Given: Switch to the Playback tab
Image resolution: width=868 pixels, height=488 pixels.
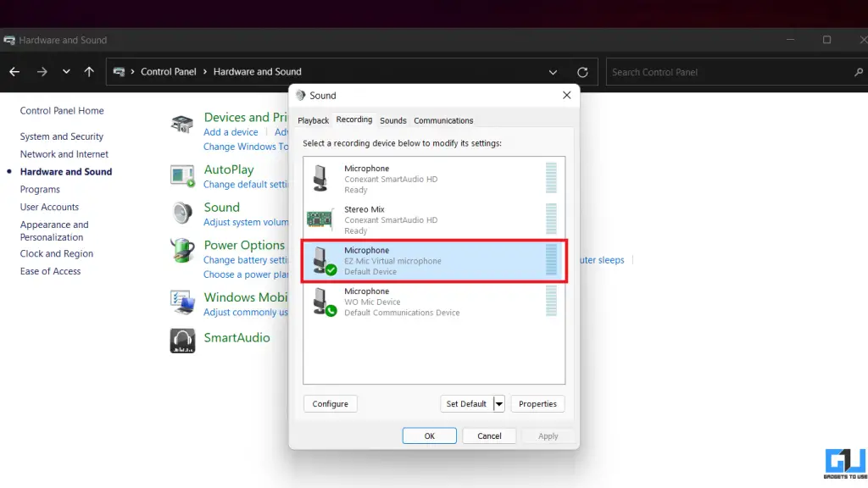Looking at the screenshot, I should click(313, 120).
